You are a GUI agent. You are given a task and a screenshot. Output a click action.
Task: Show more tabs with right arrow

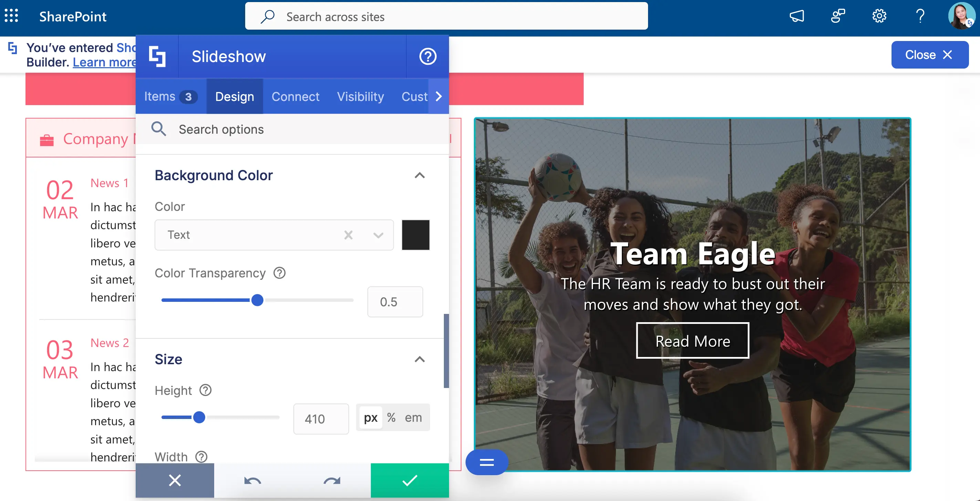tap(439, 96)
